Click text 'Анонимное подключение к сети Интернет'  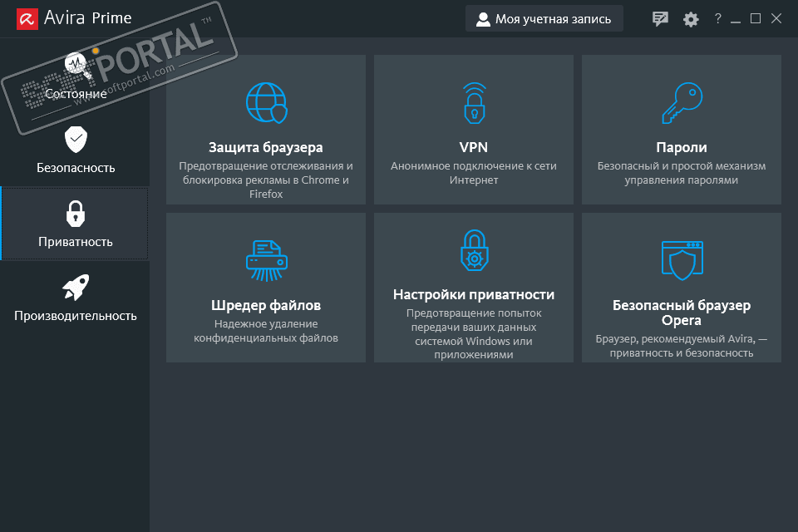[x=474, y=173]
